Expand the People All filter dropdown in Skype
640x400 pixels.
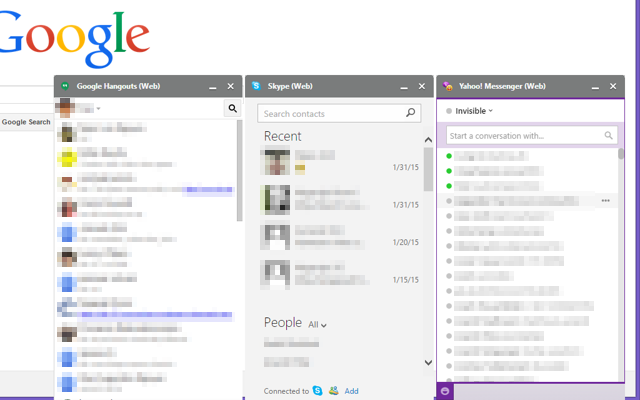pyautogui.click(x=318, y=325)
